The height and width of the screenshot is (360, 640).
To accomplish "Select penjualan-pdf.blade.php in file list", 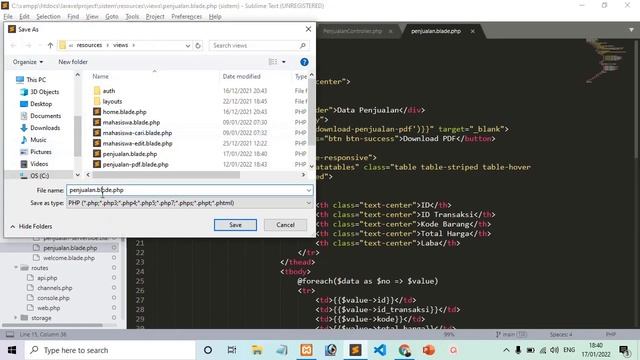I will coord(135,164).
